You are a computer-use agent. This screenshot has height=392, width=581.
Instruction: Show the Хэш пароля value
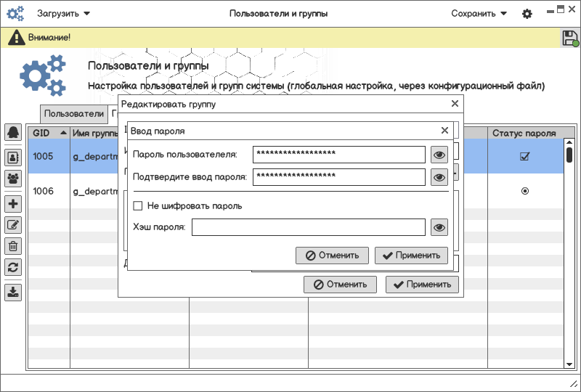(439, 227)
